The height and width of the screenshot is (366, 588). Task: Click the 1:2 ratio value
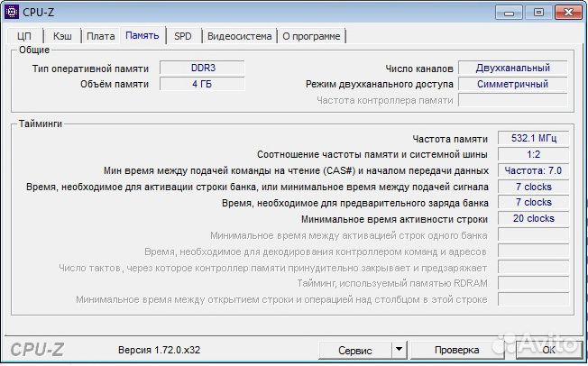534,154
